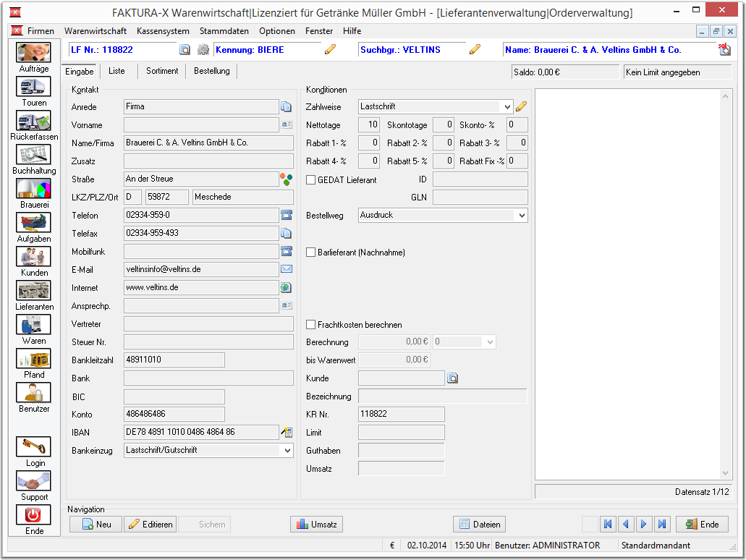This screenshot has width=746, height=560.
Task: Open the Bestellweg dropdown
Action: coord(522,215)
